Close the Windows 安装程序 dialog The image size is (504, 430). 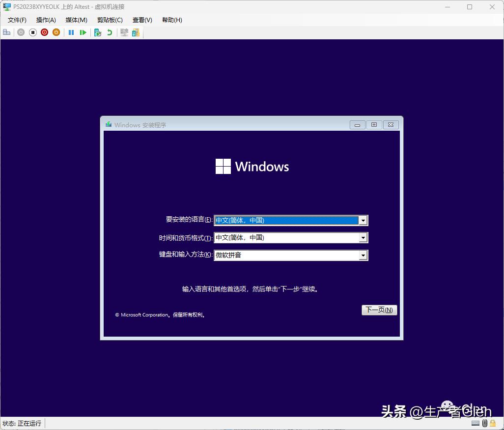click(391, 125)
